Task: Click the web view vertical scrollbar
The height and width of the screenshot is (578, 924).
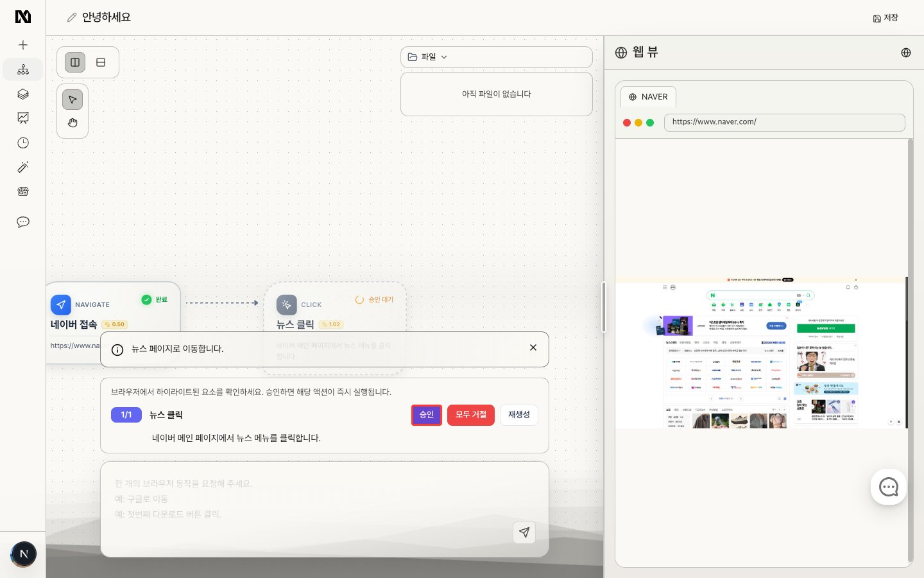Action: coord(911,350)
